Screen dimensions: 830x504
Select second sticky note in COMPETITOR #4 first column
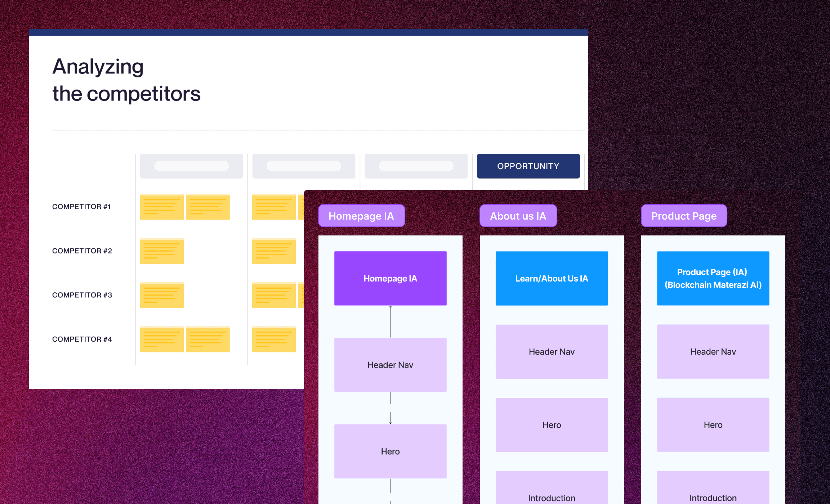coord(208,339)
